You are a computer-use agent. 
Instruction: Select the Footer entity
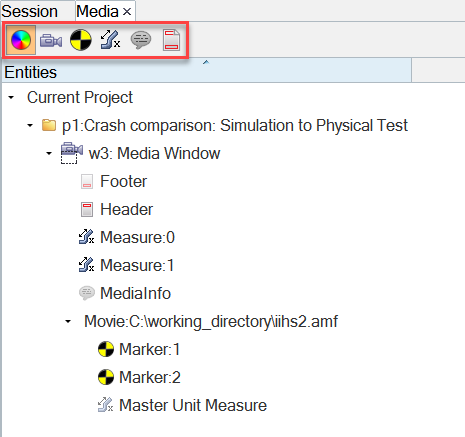pyautogui.click(x=123, y=181)
